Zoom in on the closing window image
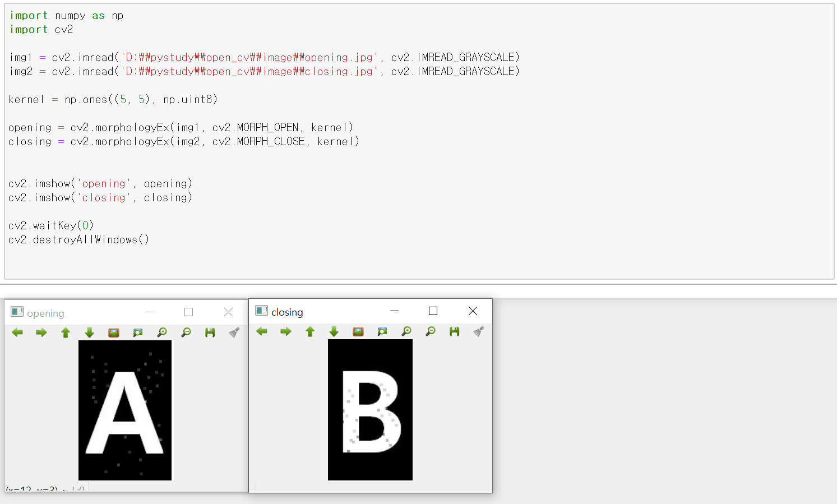Viewport: 837px width, 504px height. point(406,331)
